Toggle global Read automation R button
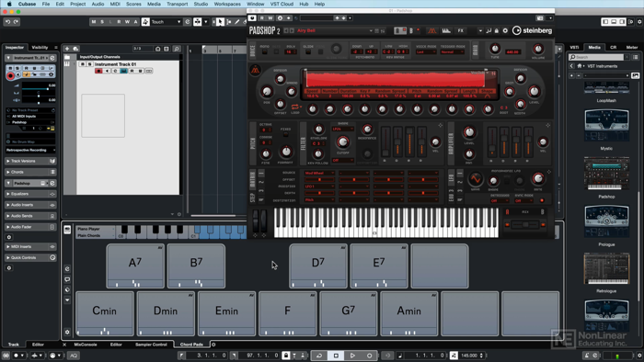Image resolution: width=644 pixels, height=362 pixels. [119, 22]
